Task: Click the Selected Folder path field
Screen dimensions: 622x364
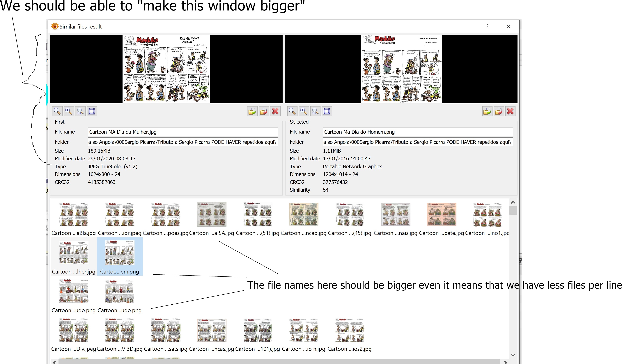Action: [x=417, y=142]
